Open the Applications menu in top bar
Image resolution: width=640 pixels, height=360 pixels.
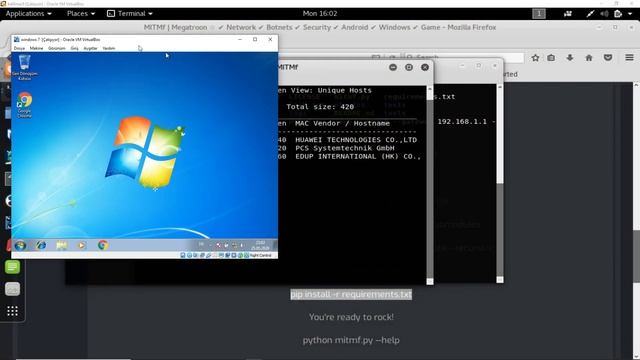[29, 13]
